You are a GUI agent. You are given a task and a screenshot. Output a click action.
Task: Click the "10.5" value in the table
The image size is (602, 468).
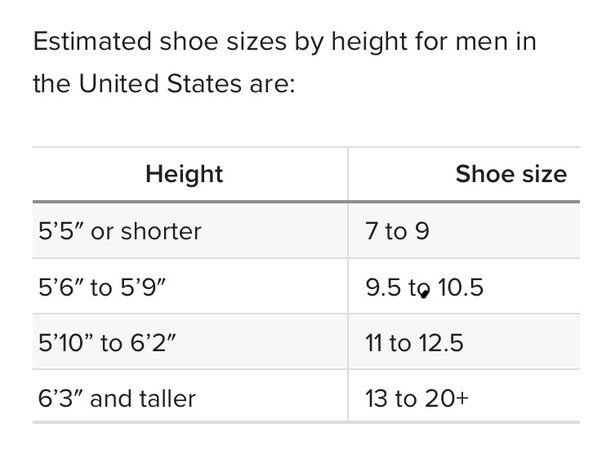coord(460,288)
